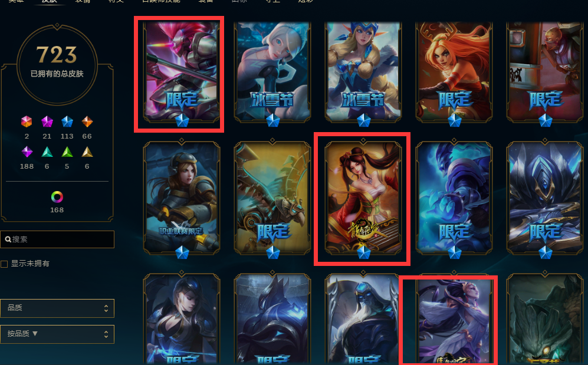
Task: Open the 职业联赛限定 skin card
Action: coord(182,198)
